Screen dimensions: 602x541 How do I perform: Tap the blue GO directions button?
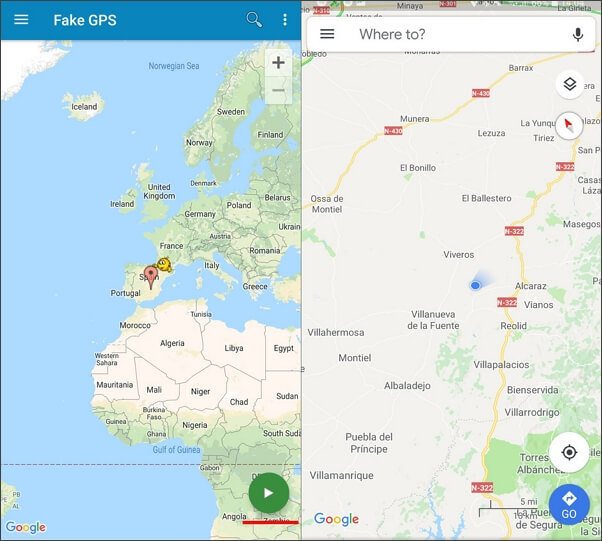pos(569,505)
